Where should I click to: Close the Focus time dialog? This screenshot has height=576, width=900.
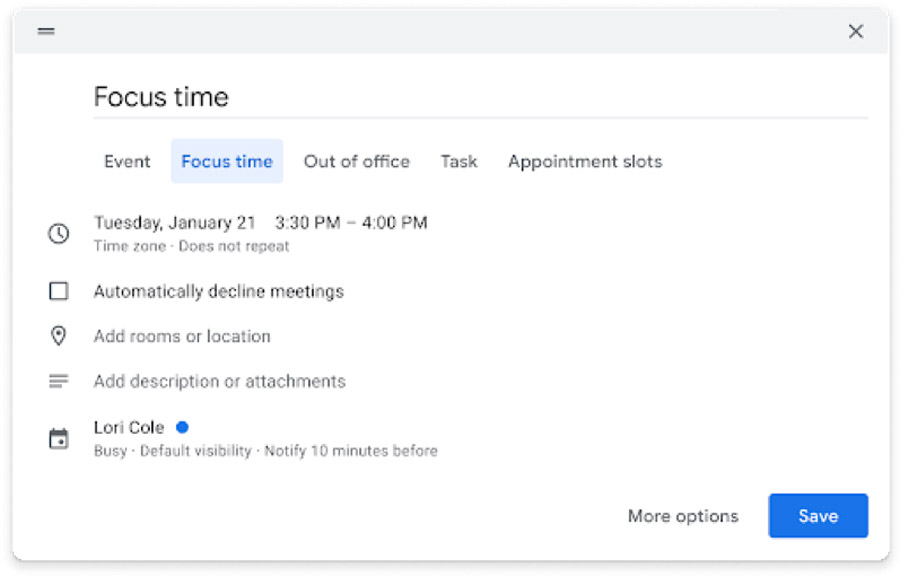pos(855,32)
